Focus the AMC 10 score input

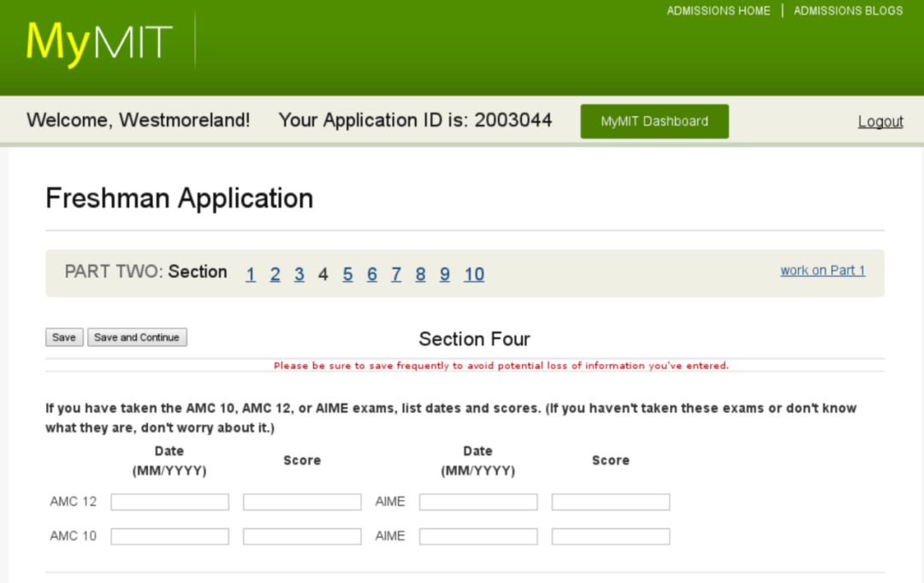pyautogui.click(x=302, y=536)
